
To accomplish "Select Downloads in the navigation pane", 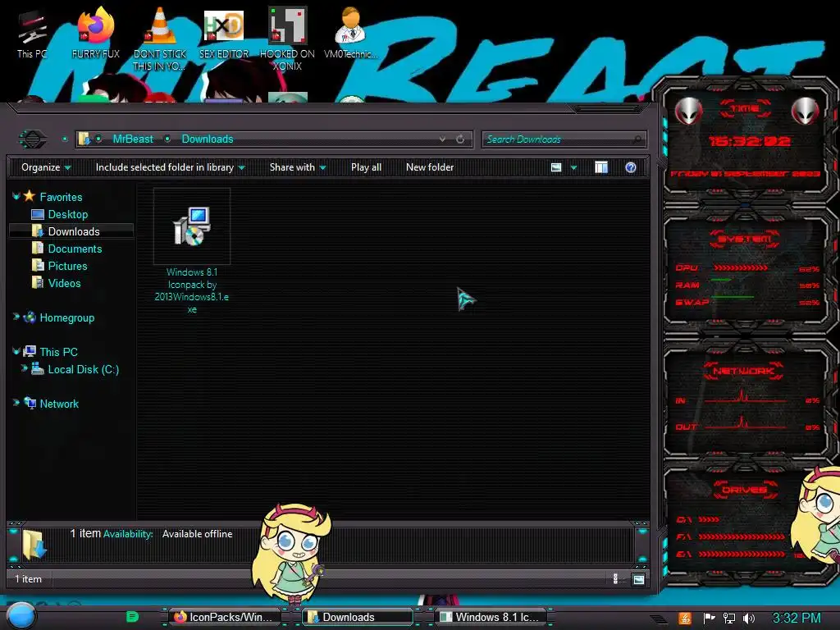I will [73, 231].
